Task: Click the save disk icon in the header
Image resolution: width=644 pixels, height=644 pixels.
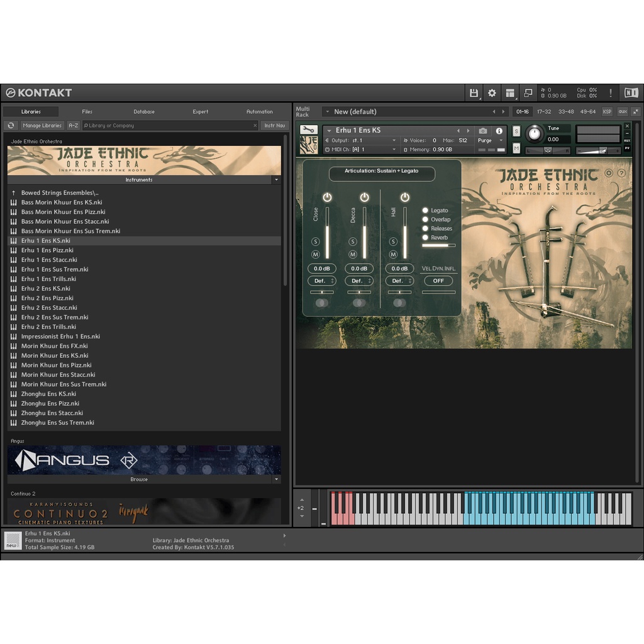Action: [474, 92]
